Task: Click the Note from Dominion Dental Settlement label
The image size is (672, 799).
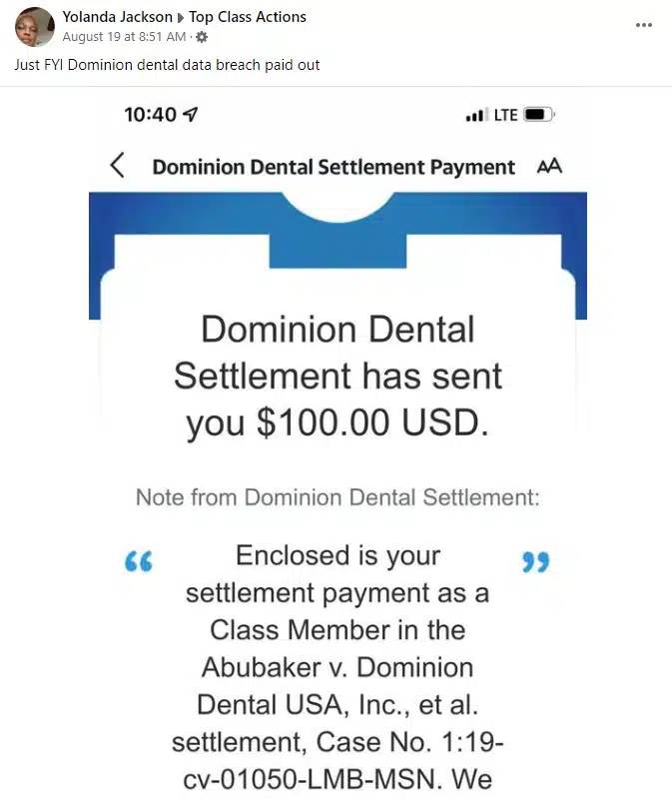Action: [x=337, y=496]
